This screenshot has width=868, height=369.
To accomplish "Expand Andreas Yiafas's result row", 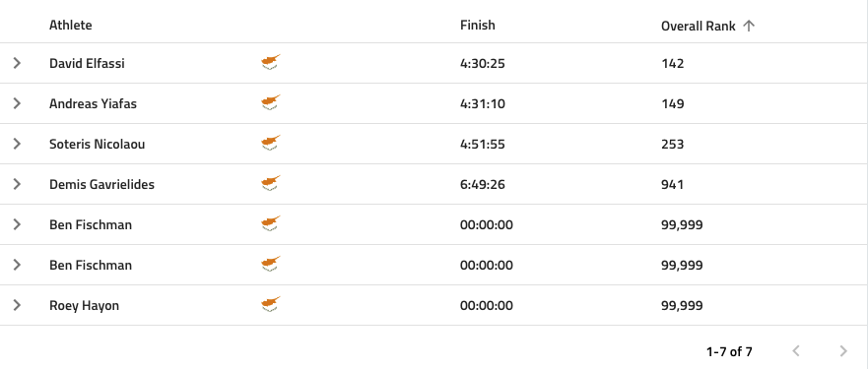I will 17,103.
